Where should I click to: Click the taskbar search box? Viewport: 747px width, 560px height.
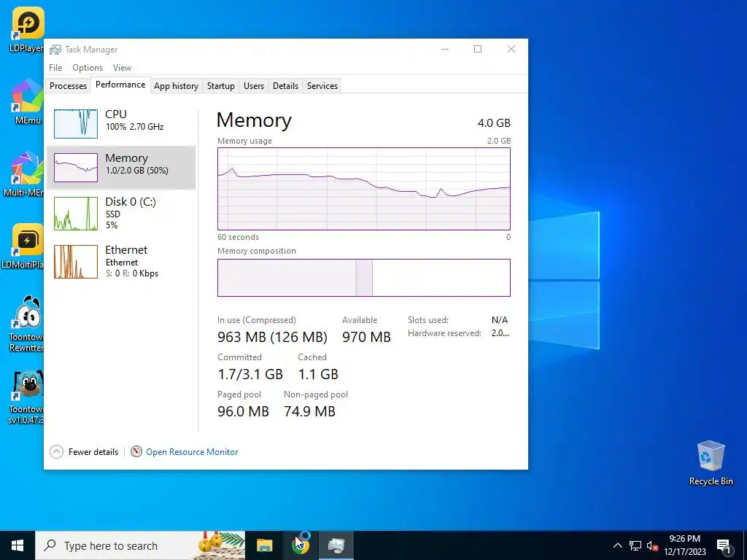click(140, 545)
